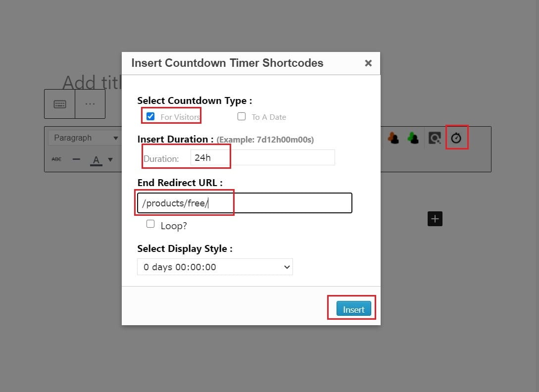Uncheck the For Visitors checkbox
539x392 pixels.
click(x=150, y=117)
